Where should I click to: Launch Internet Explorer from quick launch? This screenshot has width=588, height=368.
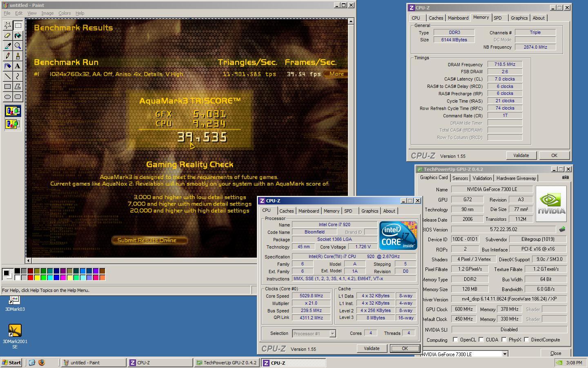[x=32, y=362]
